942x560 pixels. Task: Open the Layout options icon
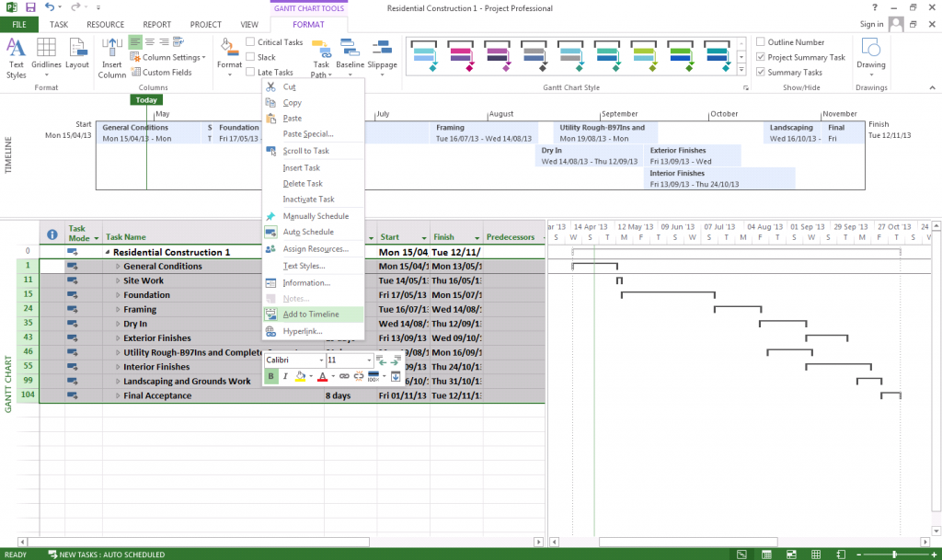[77, 54]
